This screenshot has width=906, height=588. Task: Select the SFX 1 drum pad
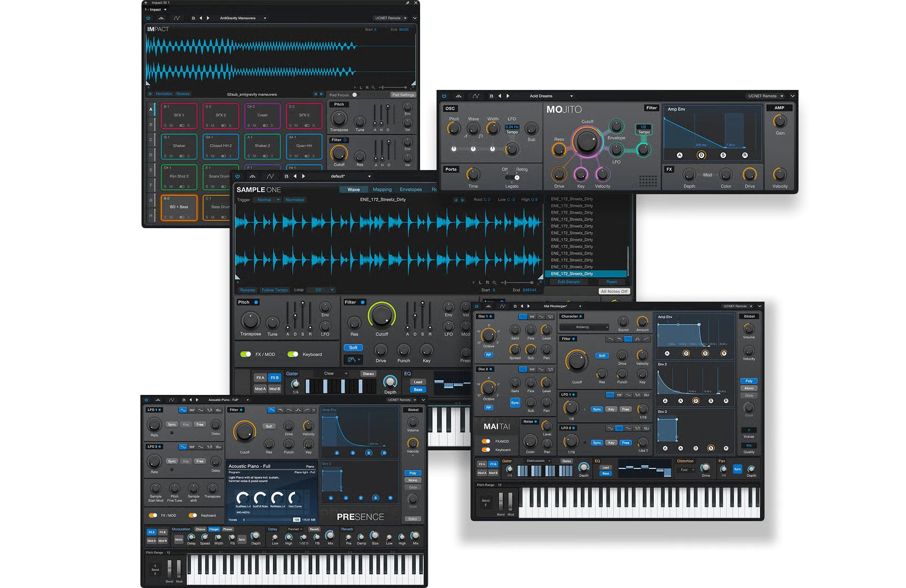click(x=179, y=116)
